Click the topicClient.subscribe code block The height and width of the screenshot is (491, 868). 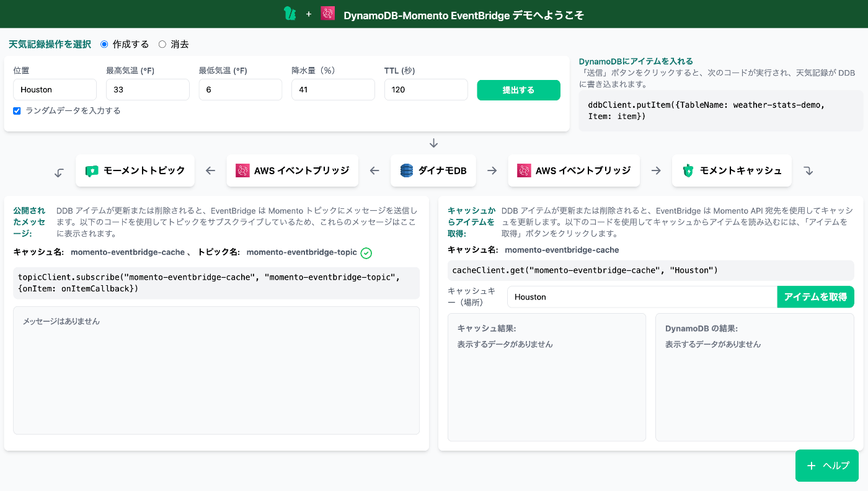point(216,283)
